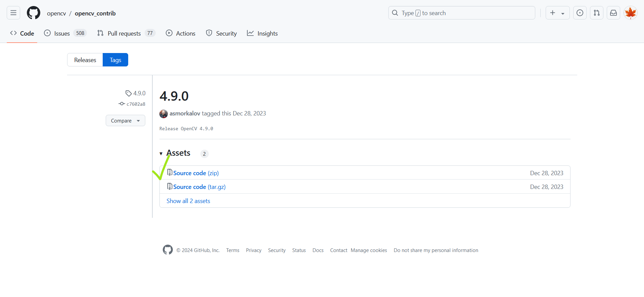Click the maple leaf user avatar
This screenshot has width=644, height=297.
click(630, 13)
